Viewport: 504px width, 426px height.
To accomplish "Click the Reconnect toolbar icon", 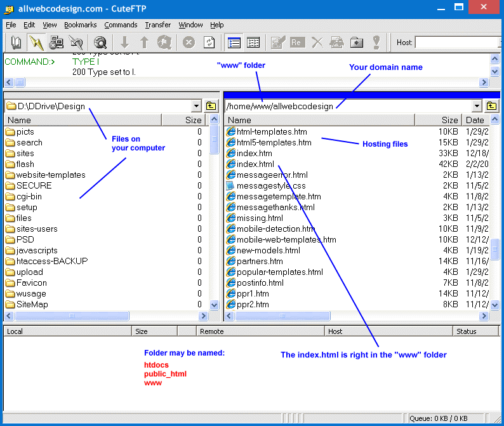I will pos(76,43).
